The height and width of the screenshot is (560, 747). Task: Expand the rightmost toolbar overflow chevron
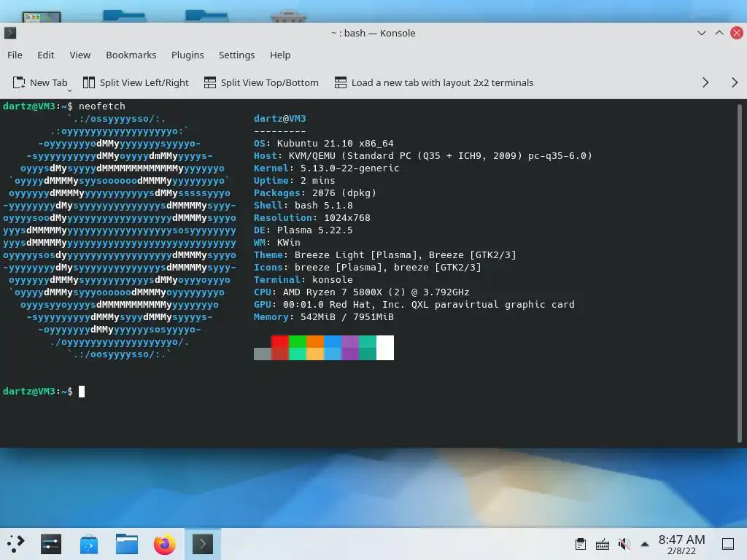[x=735, y=82]
